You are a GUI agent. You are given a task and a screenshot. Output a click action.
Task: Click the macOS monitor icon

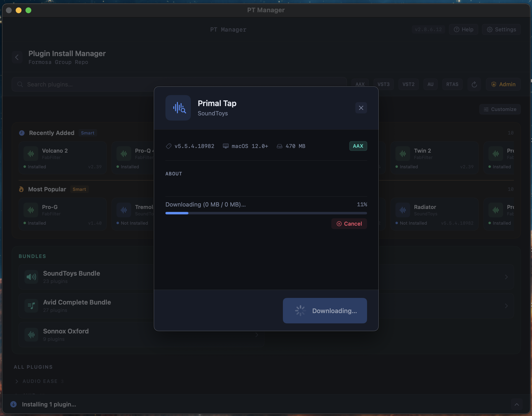(226, 146)
